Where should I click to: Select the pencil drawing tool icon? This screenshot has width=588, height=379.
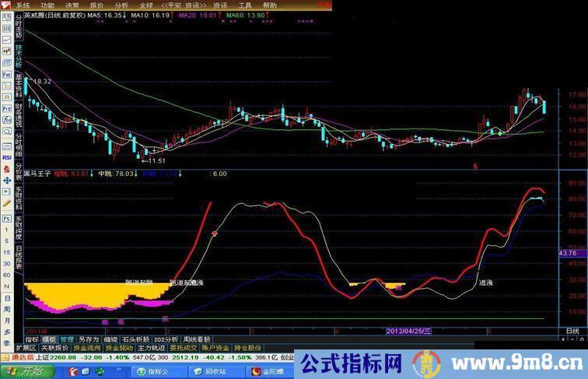[x=7, y=203]
